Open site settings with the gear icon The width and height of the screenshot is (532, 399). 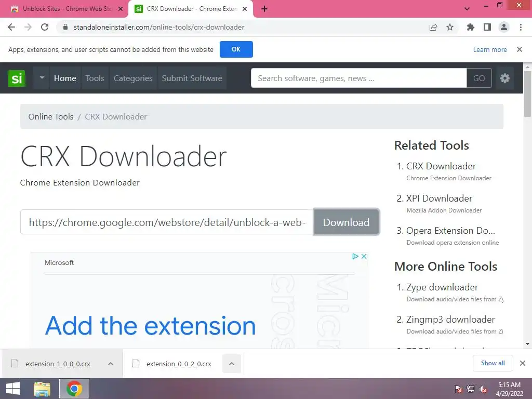tap(505, 78)
